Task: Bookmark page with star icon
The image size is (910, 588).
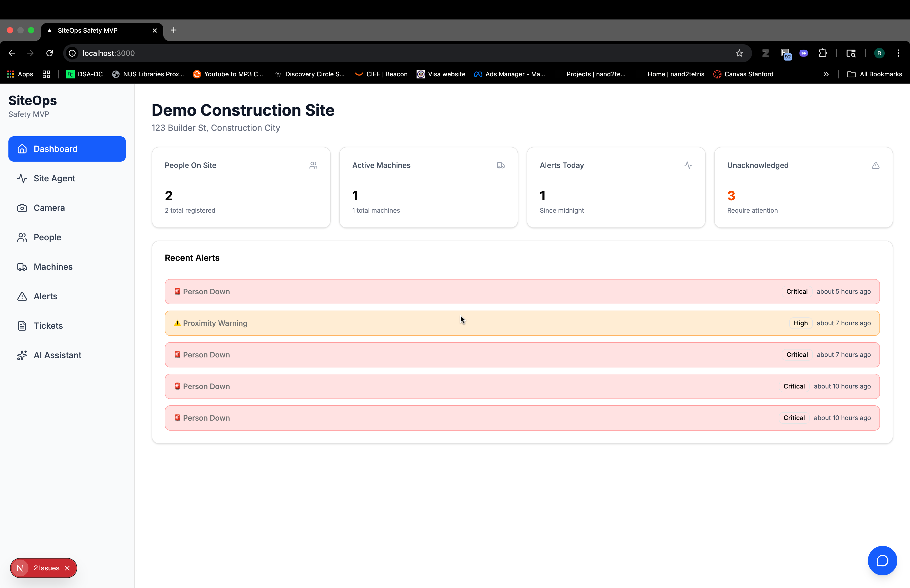Action: click(739, 53)
